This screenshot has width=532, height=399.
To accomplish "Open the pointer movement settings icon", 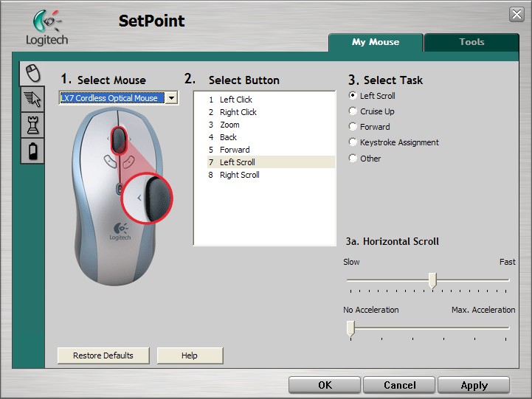I will [x=32, y=99].
